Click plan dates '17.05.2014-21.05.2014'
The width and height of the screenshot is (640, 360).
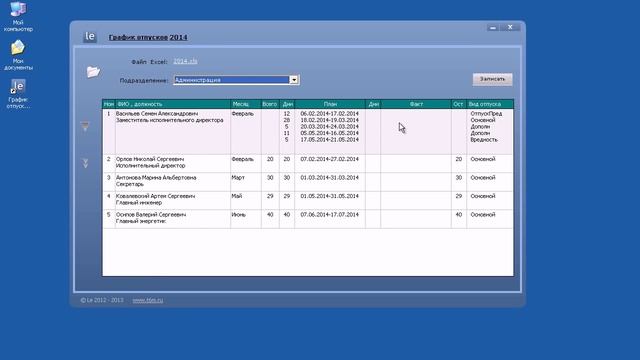click(329, 140)
